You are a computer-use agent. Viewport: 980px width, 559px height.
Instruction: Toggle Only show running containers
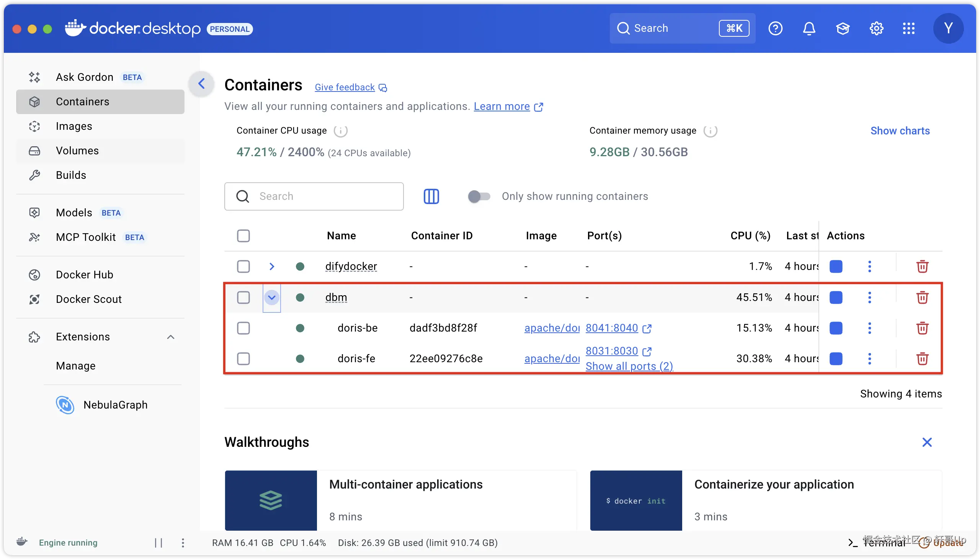pos(479,196)
